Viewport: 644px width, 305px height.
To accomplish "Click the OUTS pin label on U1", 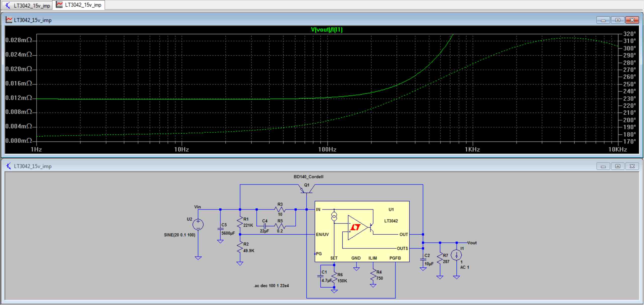I will click(x=402, y=248).
